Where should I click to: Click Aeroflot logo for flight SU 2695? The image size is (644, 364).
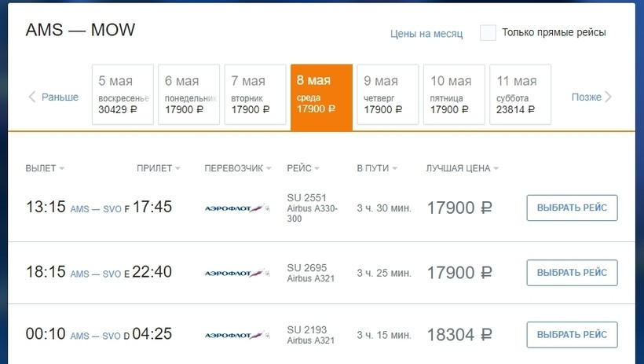pos(236,273)
